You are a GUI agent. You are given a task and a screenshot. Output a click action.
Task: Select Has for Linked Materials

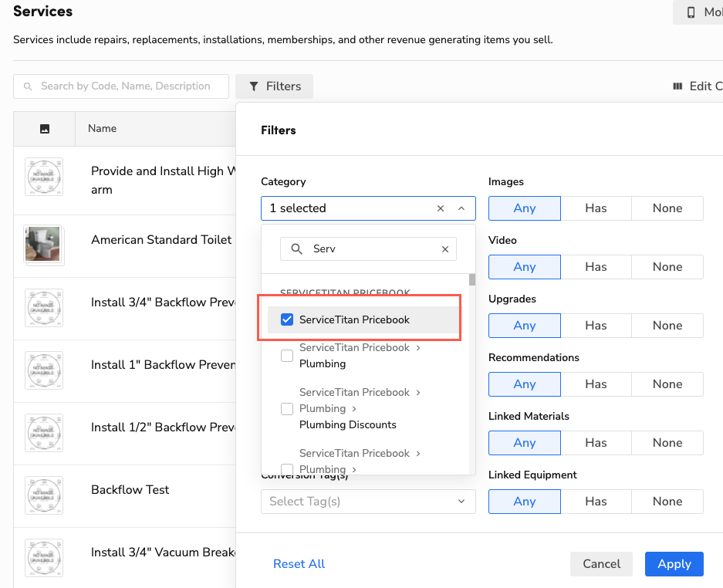coord(596,443)
